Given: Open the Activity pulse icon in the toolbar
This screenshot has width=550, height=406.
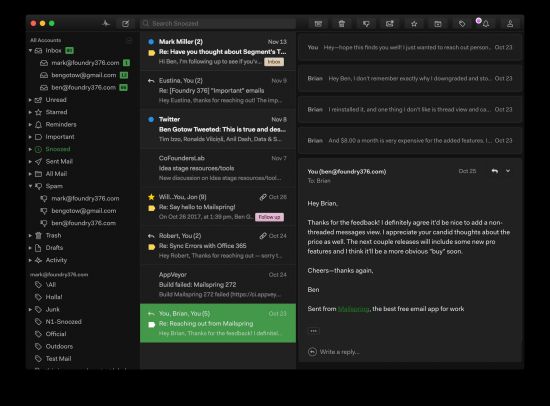Looking at the screenshot, I should [106, 24].
